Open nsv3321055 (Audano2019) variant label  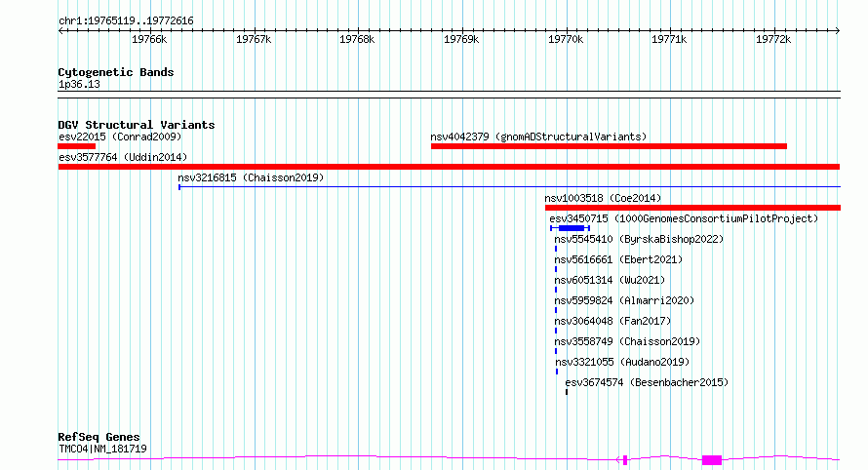623,362
